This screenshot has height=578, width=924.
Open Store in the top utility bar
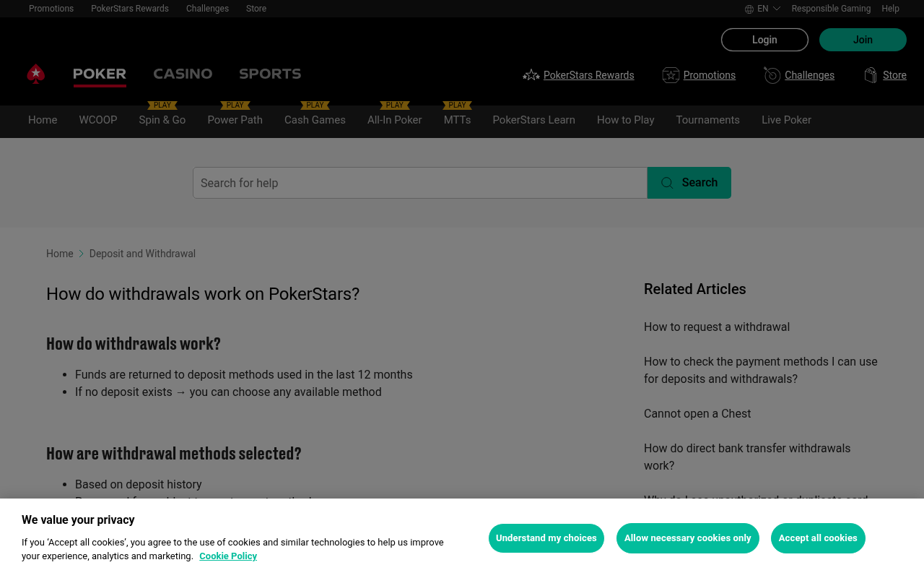(x=256, y=9)
